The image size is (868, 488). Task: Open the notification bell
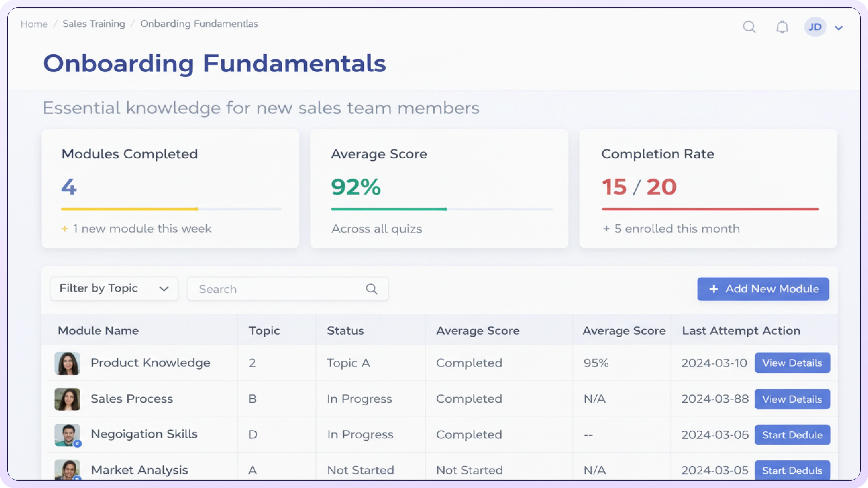[x=782, y=27]
